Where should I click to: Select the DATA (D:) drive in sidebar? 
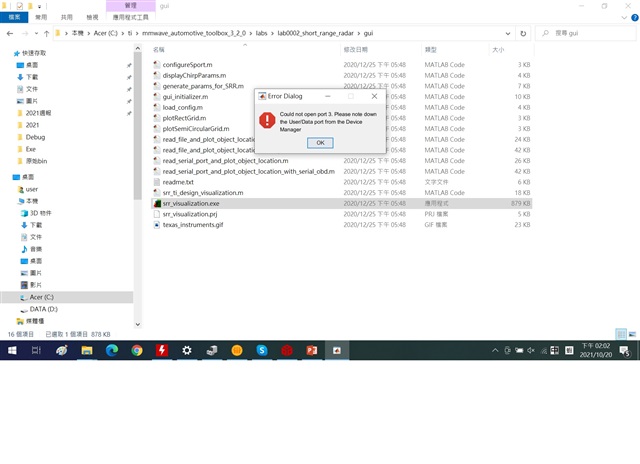[x=43, y=309]
